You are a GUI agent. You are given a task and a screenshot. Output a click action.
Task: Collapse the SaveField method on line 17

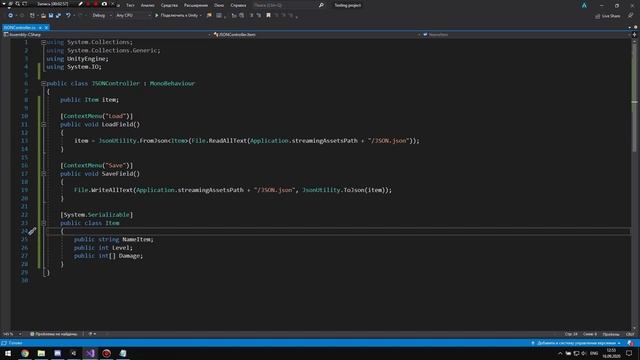[43, 174]
